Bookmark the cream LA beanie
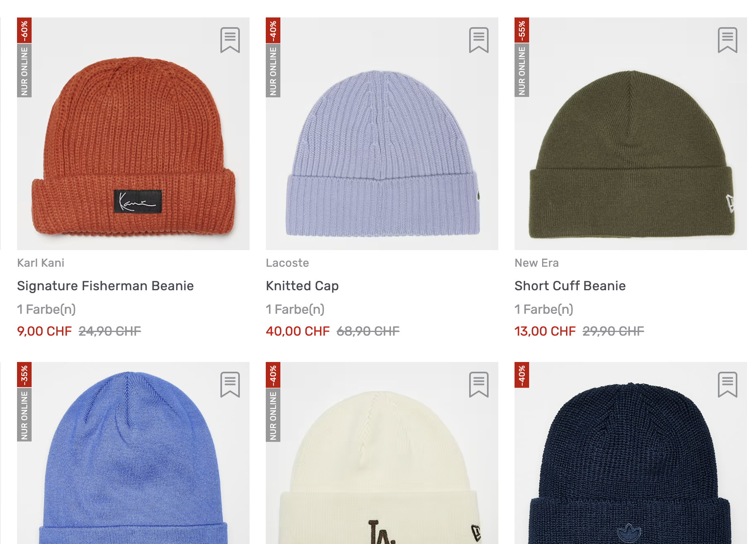Screen dimensions: 756x544 click(479, 385)
